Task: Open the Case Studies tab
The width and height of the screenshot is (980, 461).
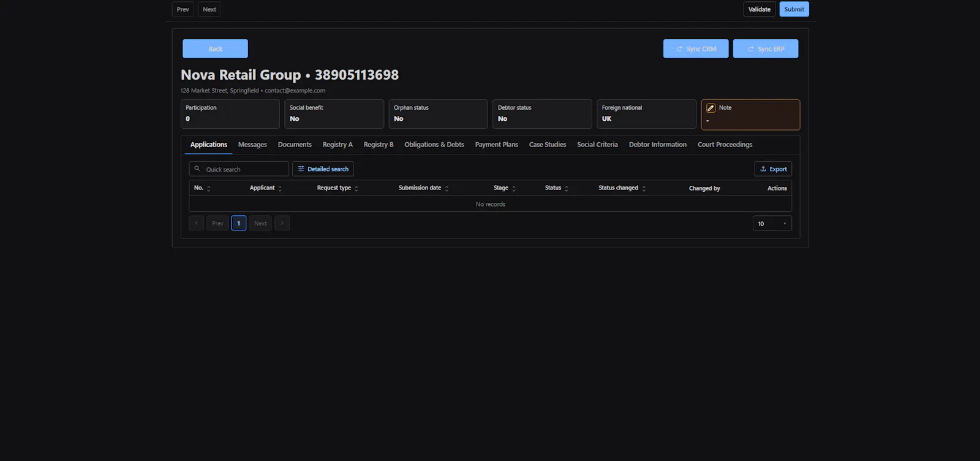Action: [x=548, y=145]
